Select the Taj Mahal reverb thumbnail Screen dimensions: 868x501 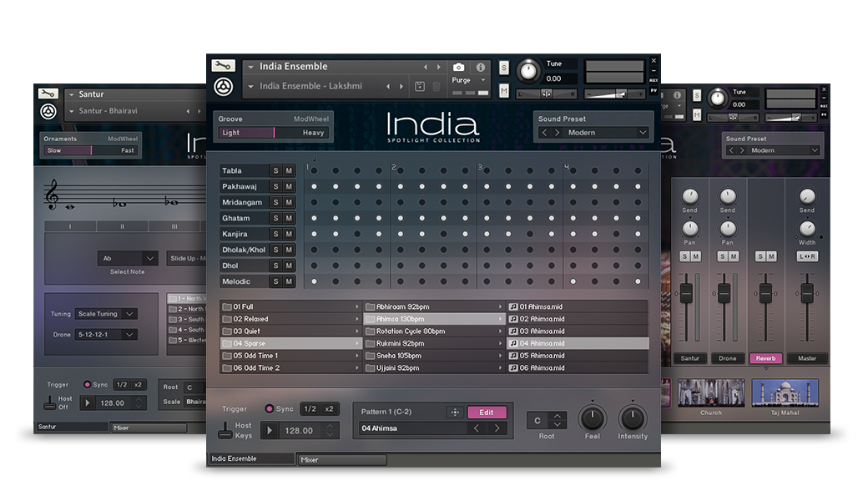pyautogui.click(x=785, y=392)
